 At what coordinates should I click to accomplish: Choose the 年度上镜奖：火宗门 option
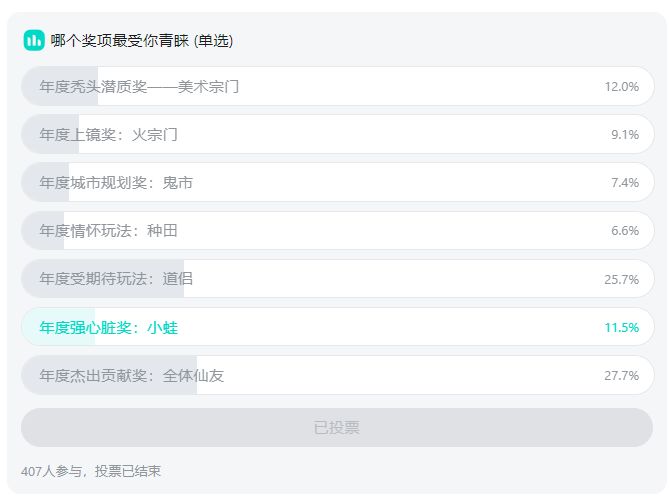point(108,135)
